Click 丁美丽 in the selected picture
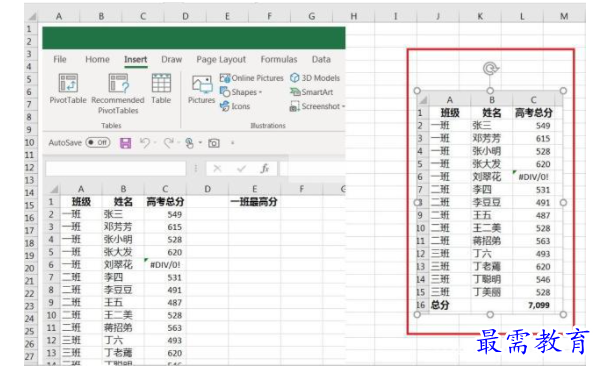 click(487, 292)
